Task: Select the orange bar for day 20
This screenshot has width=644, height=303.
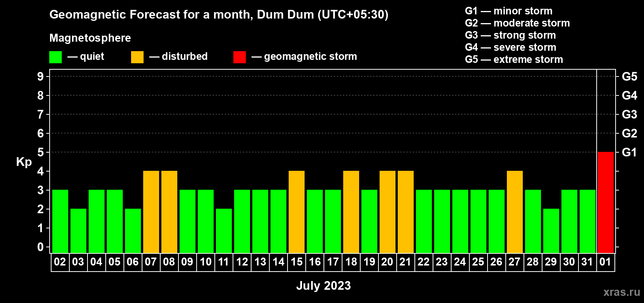Action: point(388,212)
